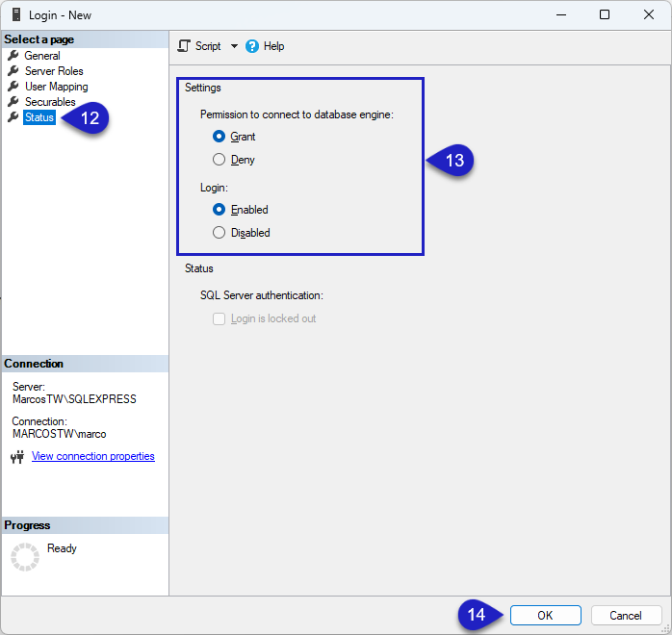The image size is (672, 635).
Task: Toggle the Login is locked out checkbox
Action: pyautogui.click(x=219, y=318)
